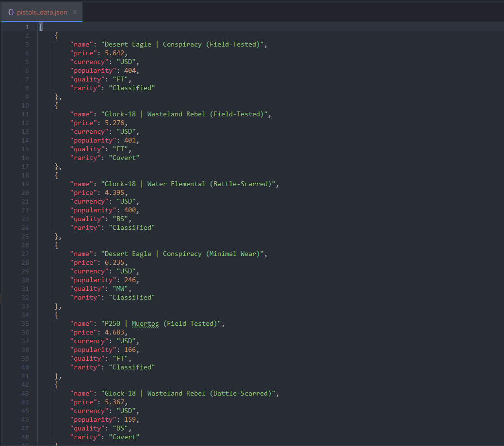Click the popularity value 404
Viewport: 504px width, 446px height.
tap(130, 70)
